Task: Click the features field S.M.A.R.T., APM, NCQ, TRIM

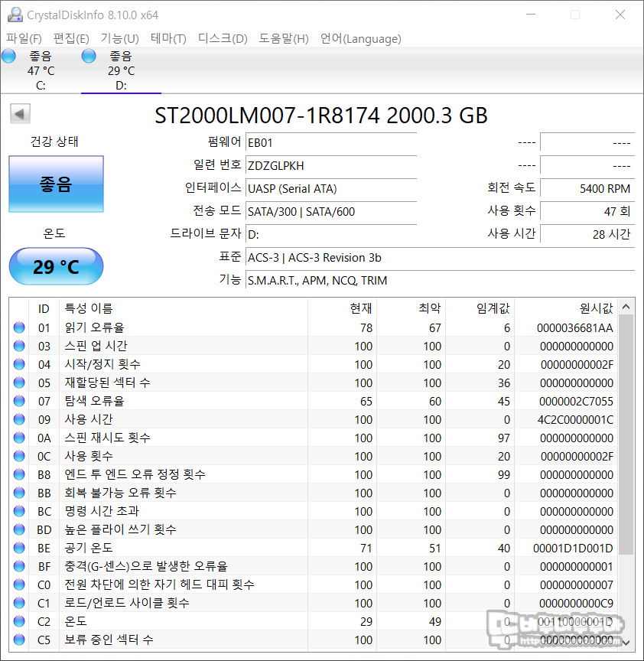Action: [440, 280]
